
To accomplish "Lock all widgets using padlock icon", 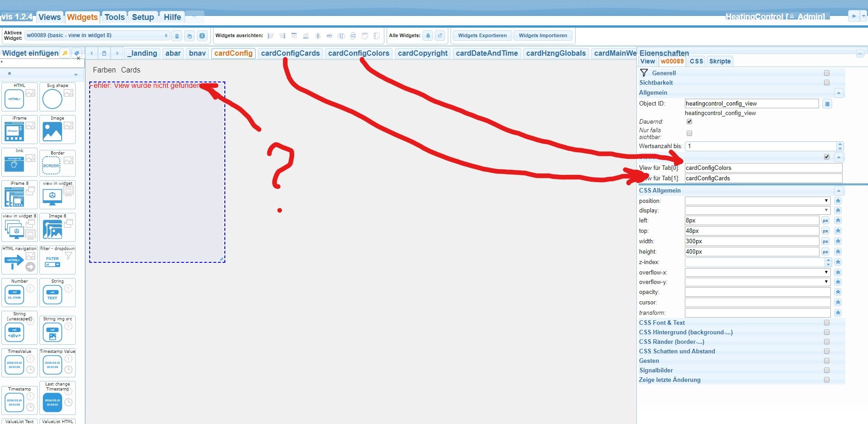I will point(428,35).
